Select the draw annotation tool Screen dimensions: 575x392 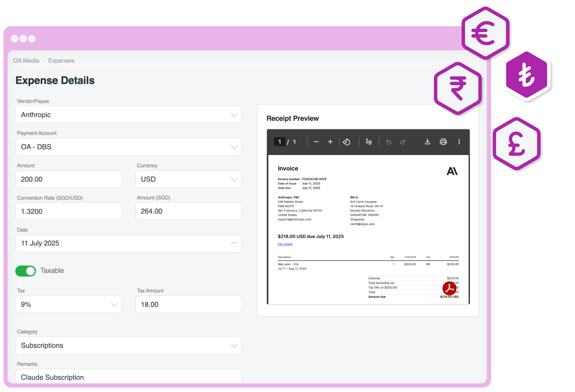[369, 142]
